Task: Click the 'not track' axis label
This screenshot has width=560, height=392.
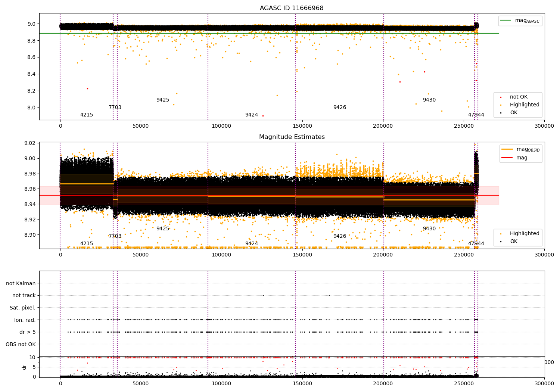Action: pyautogui.click(x=24, y=295)
